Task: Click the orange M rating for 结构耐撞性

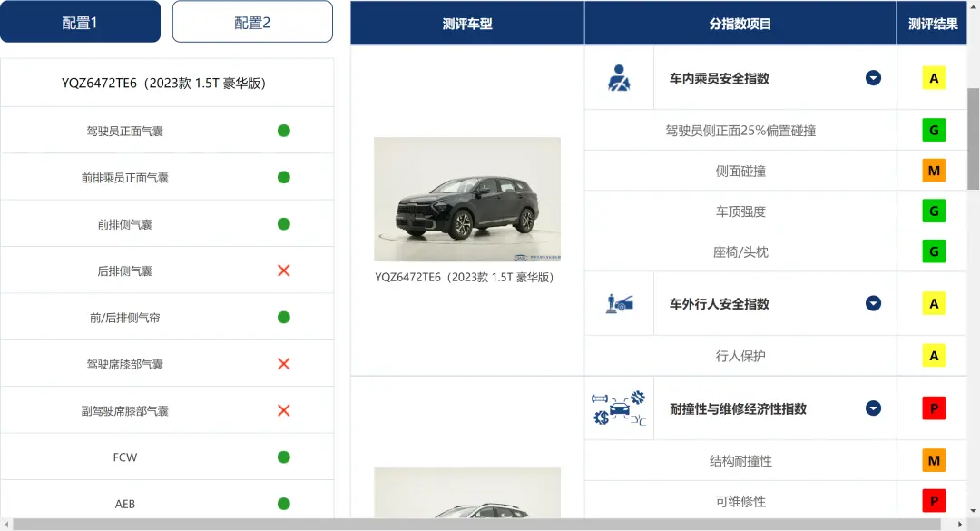Action: 934,461
